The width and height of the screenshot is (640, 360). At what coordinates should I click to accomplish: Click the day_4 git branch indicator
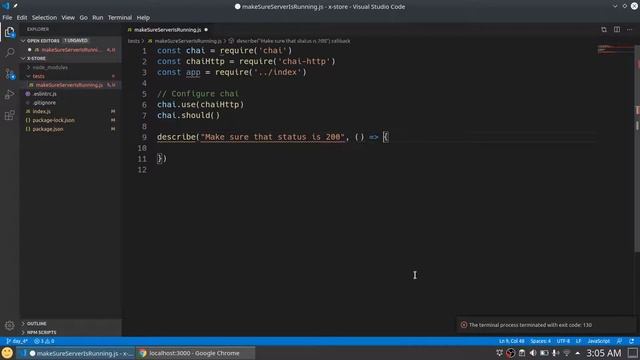(17, 341)
